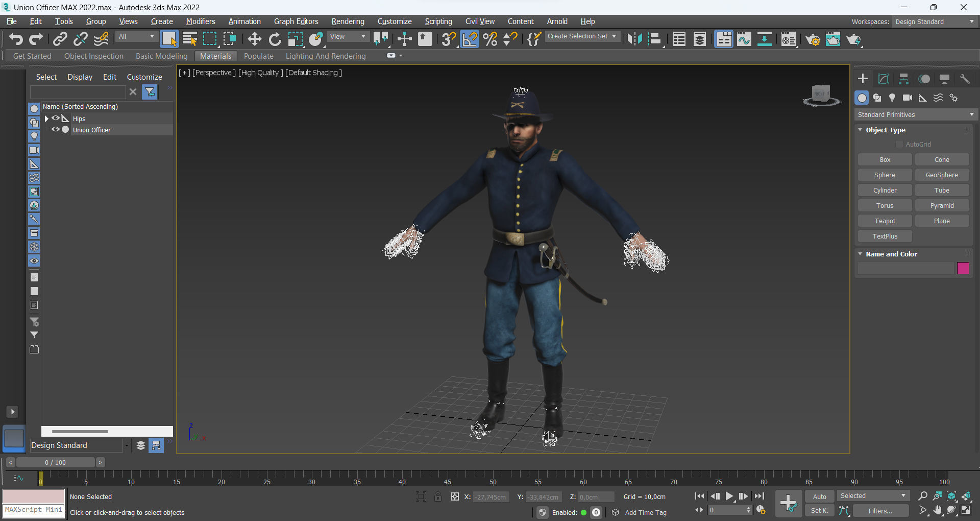Open the Arnold menu
The width and height of the screenshot is (980, 521).
click(557, 21)
